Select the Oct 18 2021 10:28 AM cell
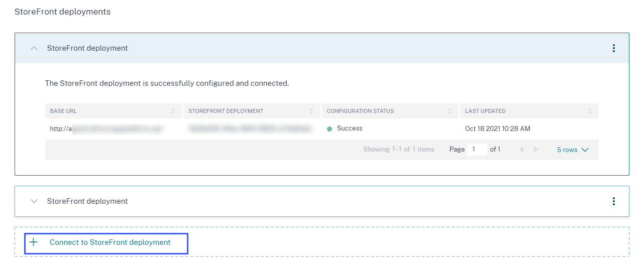This screenshot has height=269, width=644. (529, 128)
